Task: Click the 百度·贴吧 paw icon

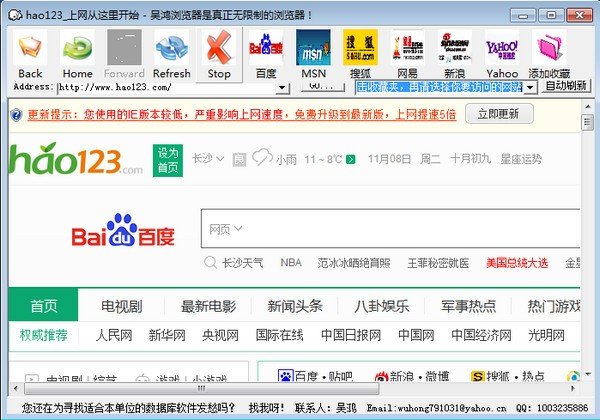Action: click(x=285, y=376)
